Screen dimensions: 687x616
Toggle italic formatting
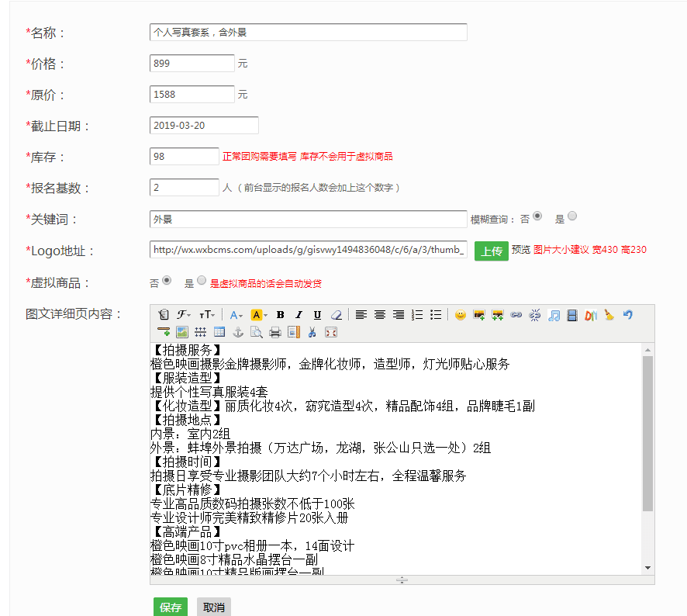click(299, 315)
